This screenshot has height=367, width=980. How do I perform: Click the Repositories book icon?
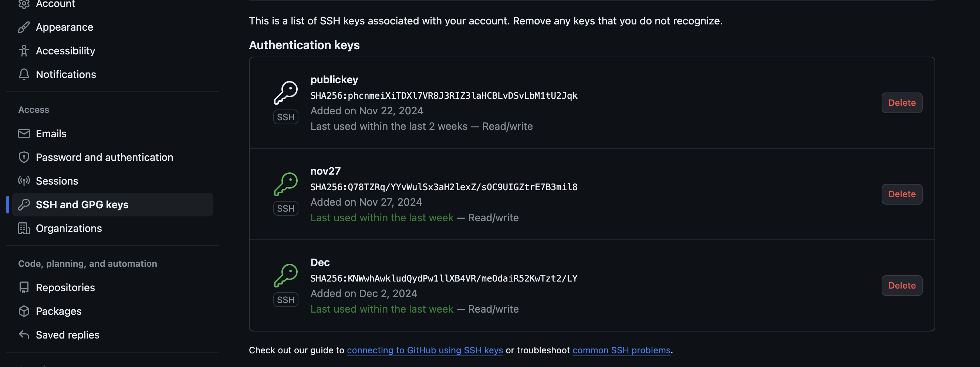(x=24, y=287)
